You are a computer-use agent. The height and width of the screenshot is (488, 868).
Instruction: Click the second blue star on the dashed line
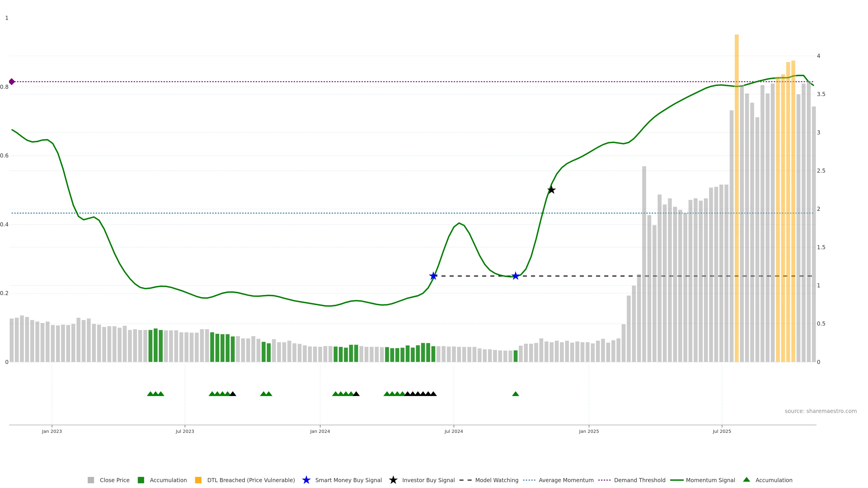pyautogui.click(x=515, y=276)
